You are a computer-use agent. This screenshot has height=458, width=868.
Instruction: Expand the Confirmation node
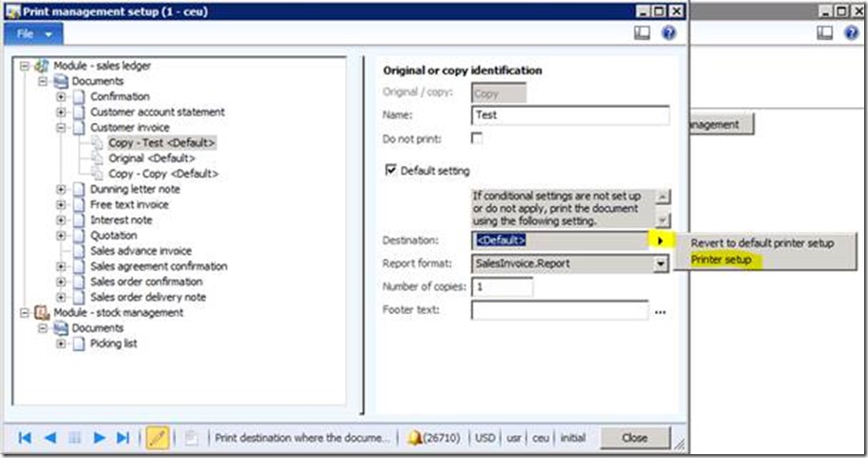click(61, 97)
